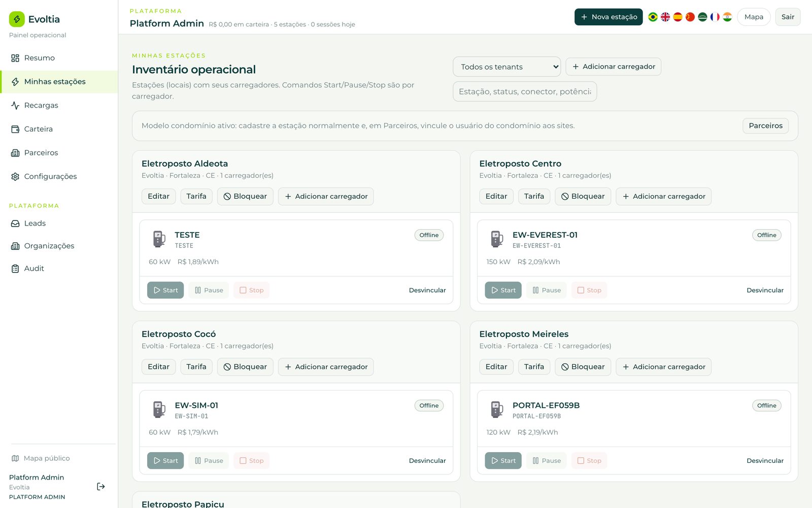Choose the France flag language

[715, 17]
